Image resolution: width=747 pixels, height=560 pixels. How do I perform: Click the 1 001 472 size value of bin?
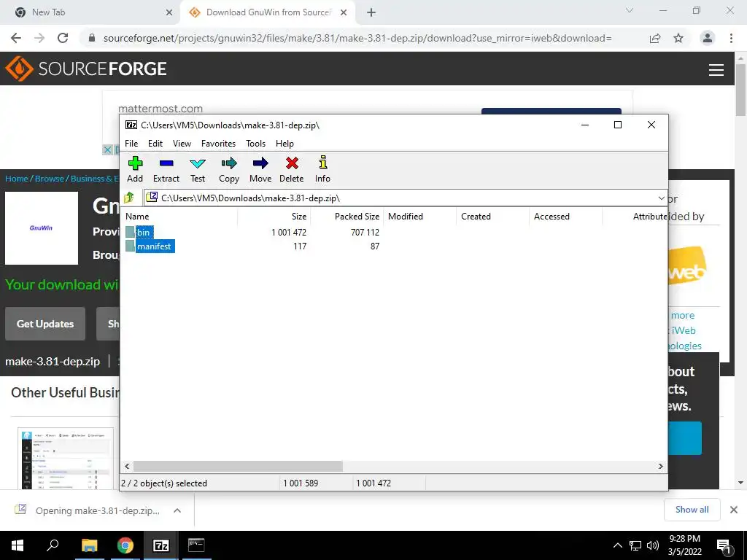[x=289, y=233]
